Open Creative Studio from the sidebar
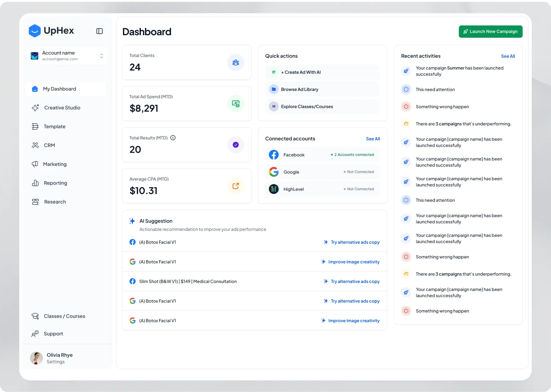The height and width of the screenshot is (392, 551). 62,108
